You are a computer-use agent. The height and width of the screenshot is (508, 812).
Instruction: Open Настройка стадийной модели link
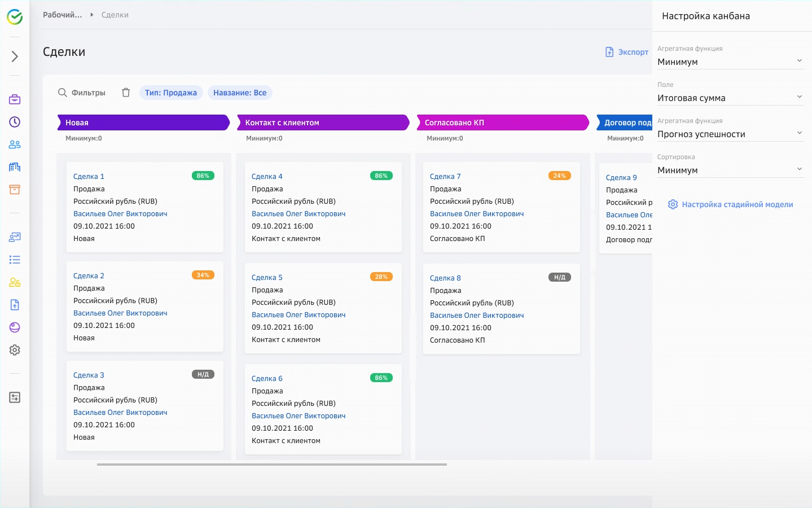pos(730,204)
